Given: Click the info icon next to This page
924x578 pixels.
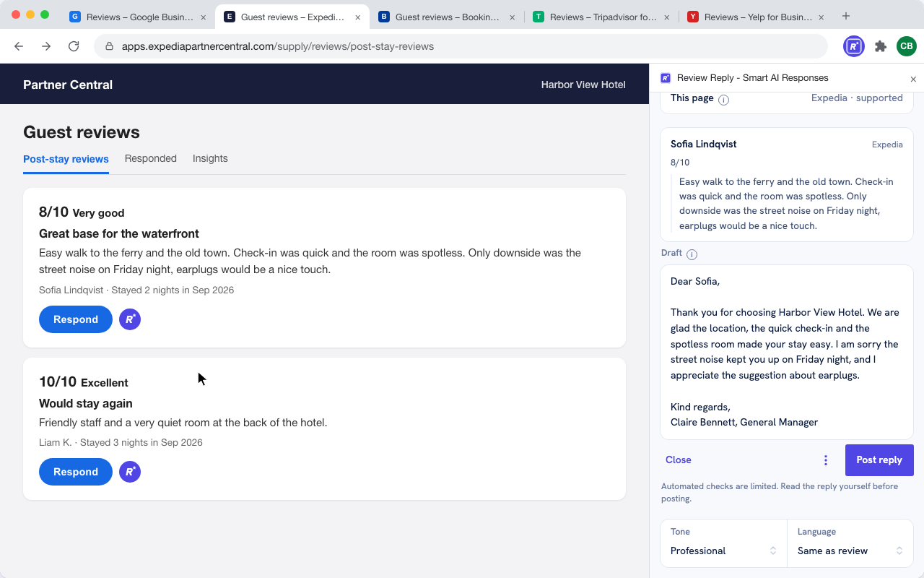Looking at the screenshot, I should pos(723,100).
